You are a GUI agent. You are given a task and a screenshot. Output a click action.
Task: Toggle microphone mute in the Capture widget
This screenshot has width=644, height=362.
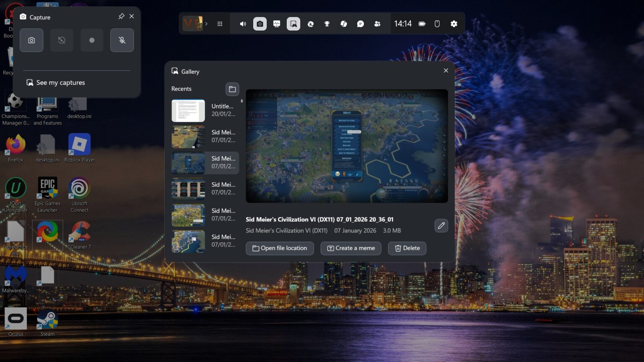122,40
